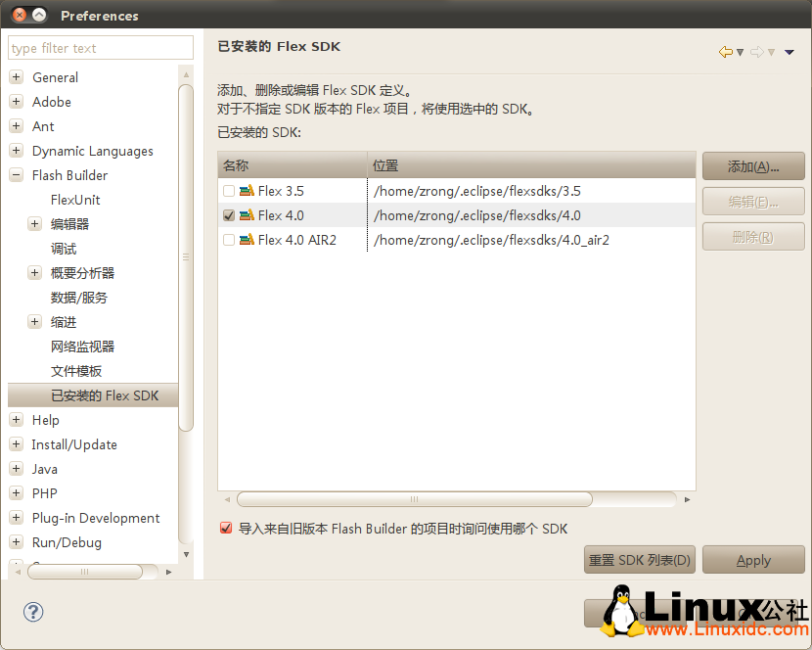
Task: Open the back history dropdown arrow
Action: [740, 52]
